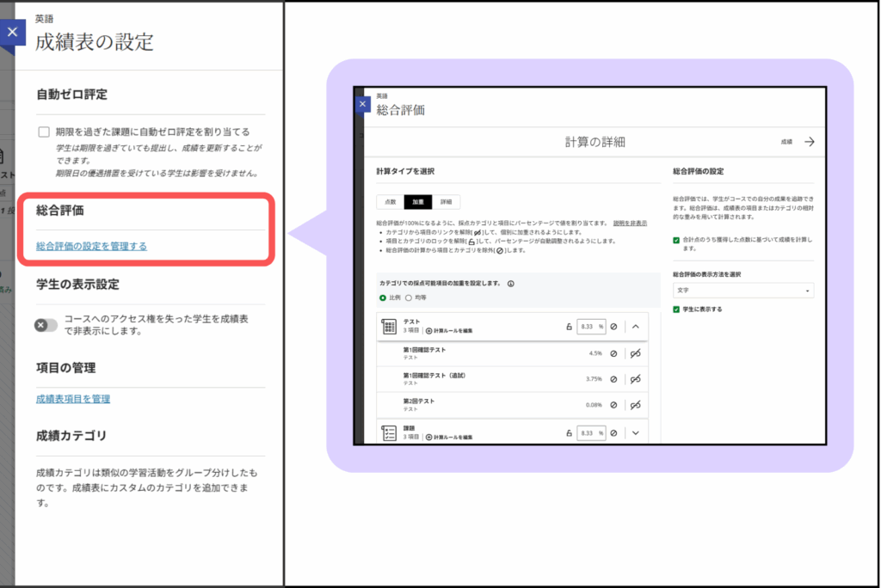Click exclude icon for 第2回テスト row

[x=613, y=405]
